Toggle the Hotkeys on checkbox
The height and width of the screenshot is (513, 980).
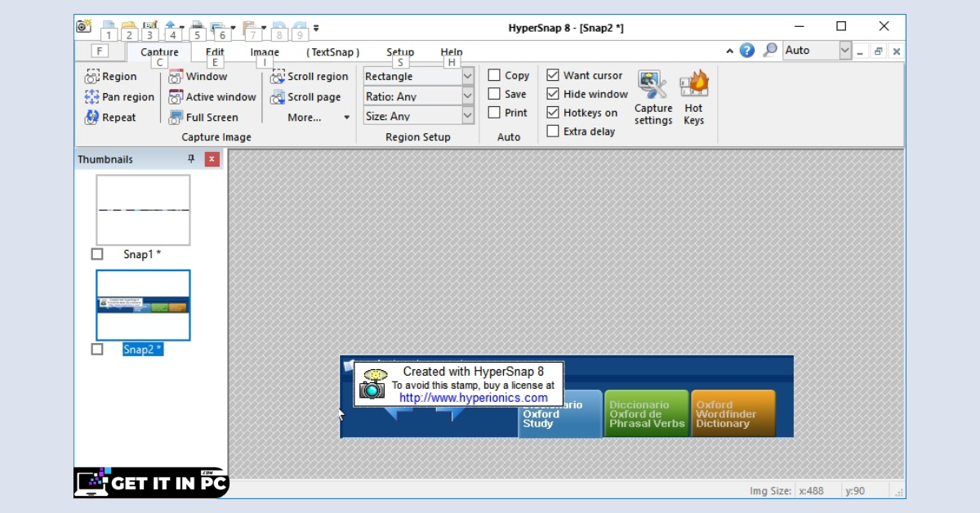[553, 113]
